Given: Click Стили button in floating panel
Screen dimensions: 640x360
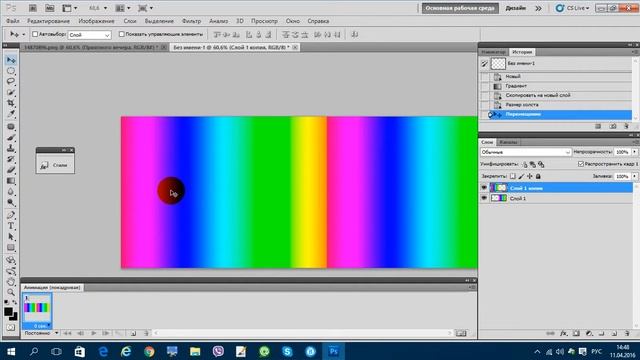Looking at the screenshot, I should 55,165.
